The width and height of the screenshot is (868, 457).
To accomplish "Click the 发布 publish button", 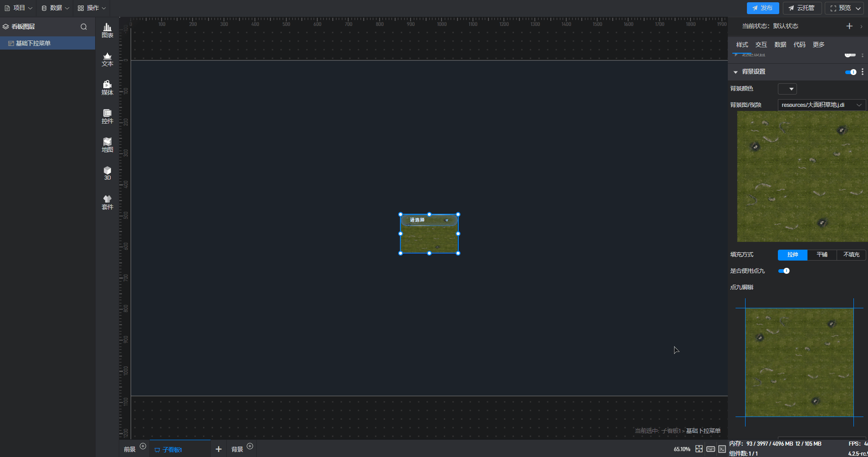I will (x=762, y=8).
